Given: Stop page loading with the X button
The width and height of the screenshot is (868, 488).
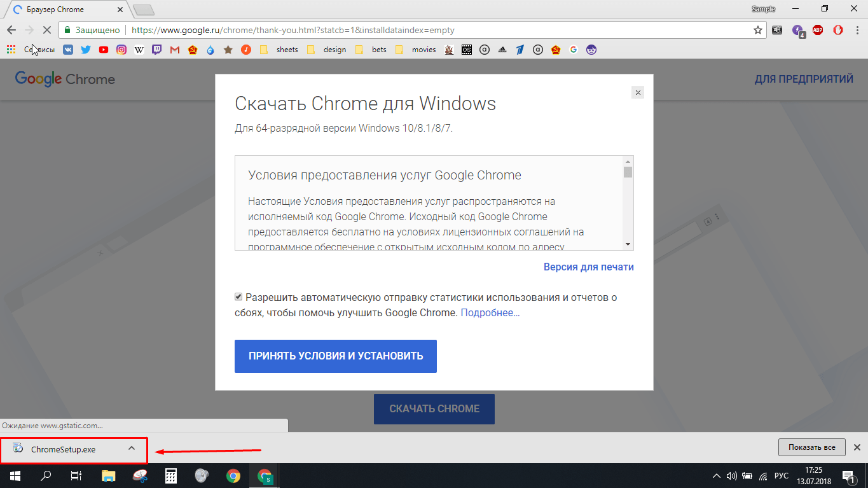Looking at the screenshot, I should click(x=46, y=30).
